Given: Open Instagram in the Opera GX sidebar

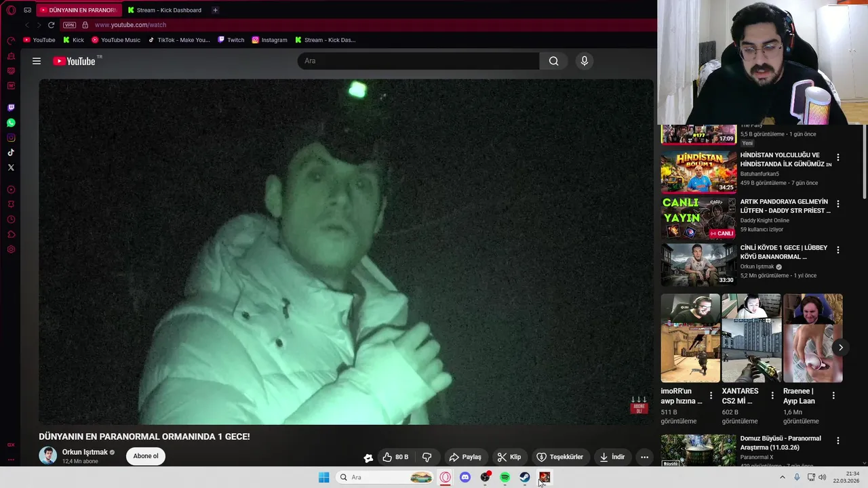Looking at the screenshot, I should pos(11,138).
